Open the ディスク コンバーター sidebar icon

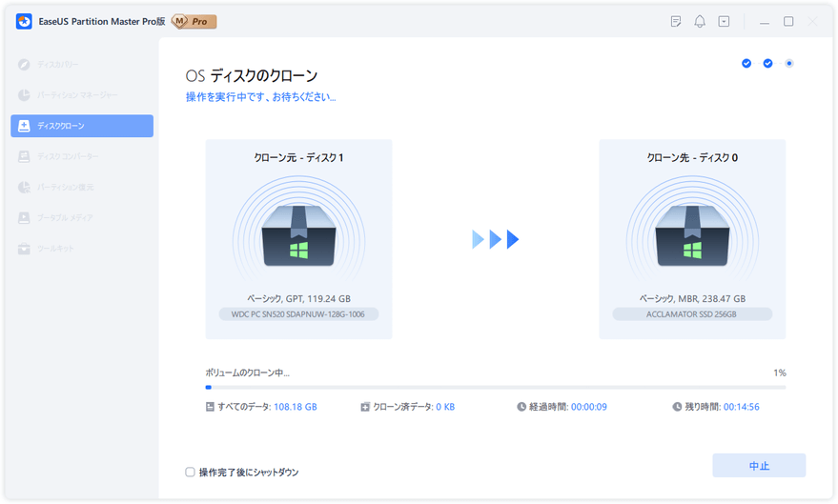coord(25,156)
